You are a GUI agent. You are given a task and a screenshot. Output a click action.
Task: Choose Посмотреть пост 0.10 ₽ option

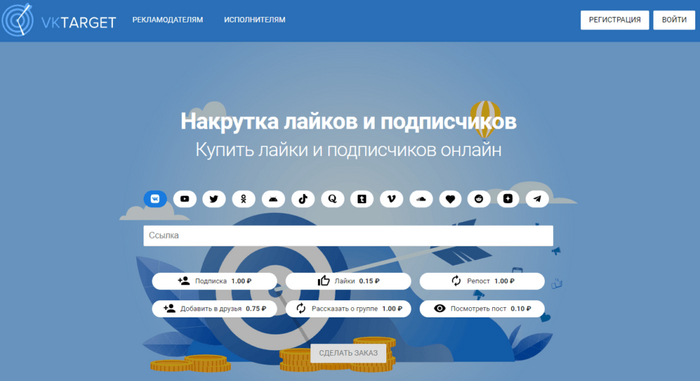(482, 309)
